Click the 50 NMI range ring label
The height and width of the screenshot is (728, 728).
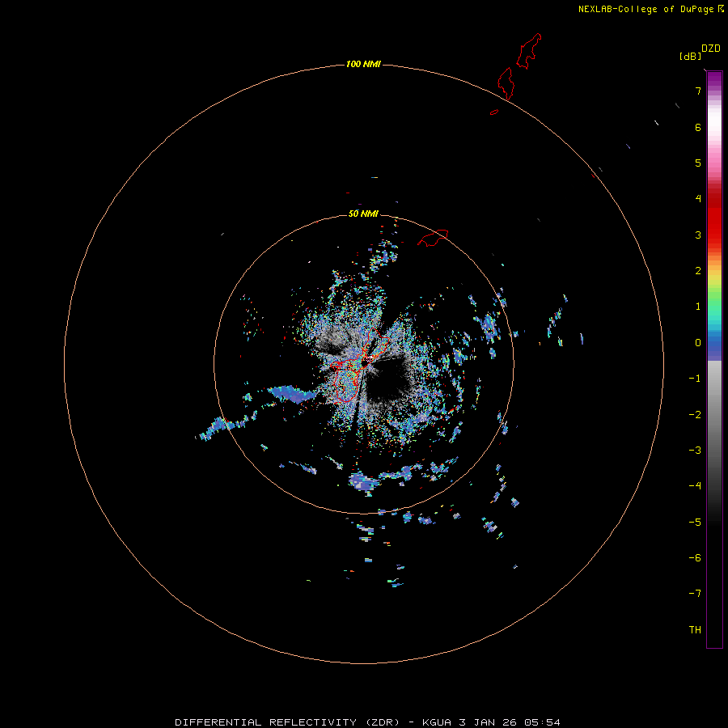click(x=363, y=214)
